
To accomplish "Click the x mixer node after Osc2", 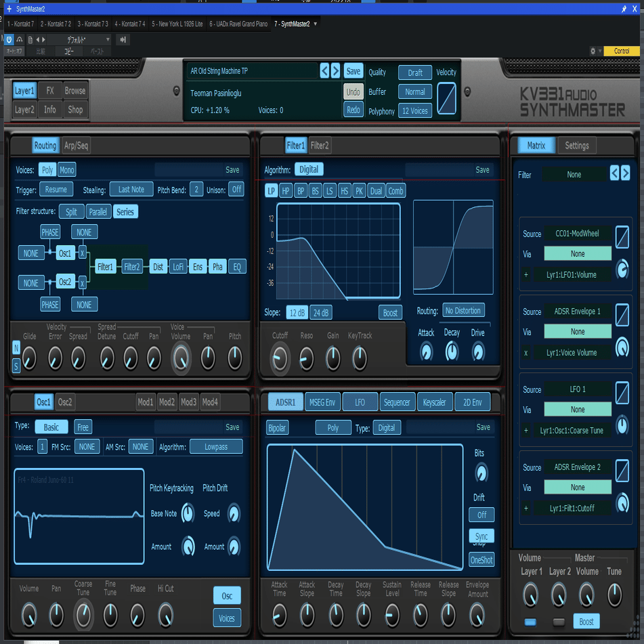I will (x=82, y=283).
